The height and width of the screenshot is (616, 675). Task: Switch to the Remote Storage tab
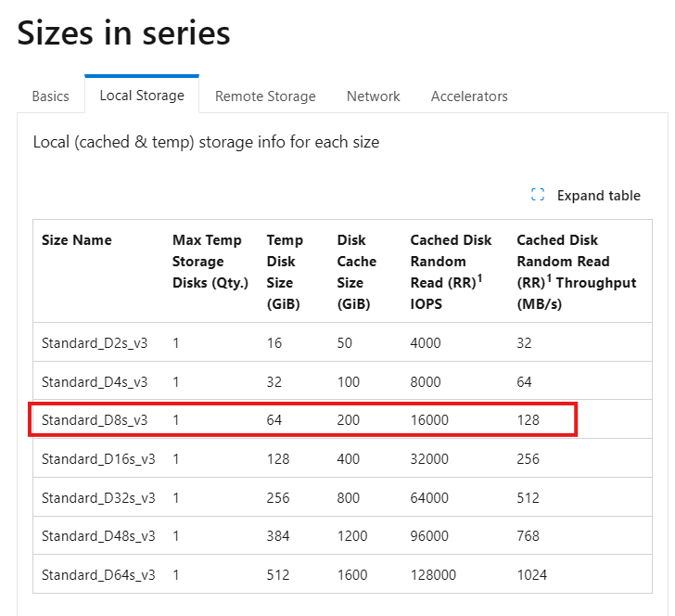(x=265, y=96)
